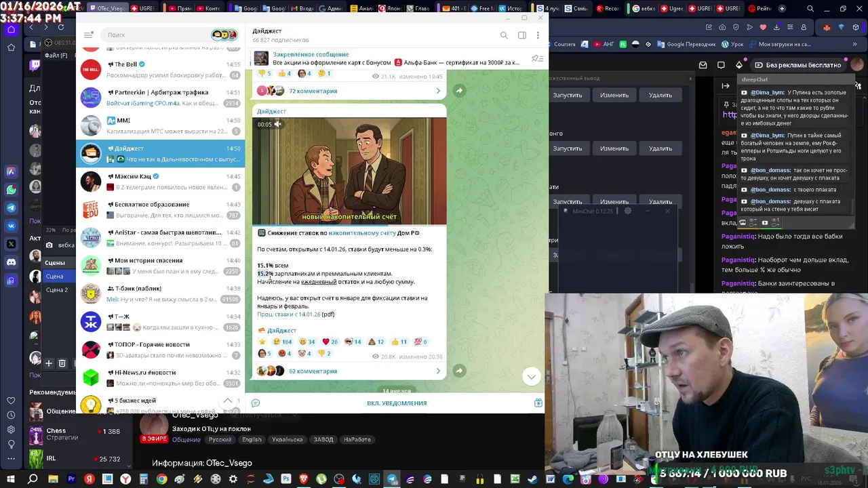Screen dimensions: 868x488
Task: Switch to the вебка Google tab
Action: [644, 9]
